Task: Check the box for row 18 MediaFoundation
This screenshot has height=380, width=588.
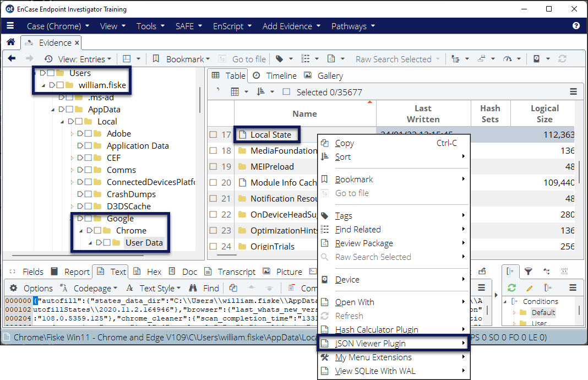Action: (x=213, y=150)
